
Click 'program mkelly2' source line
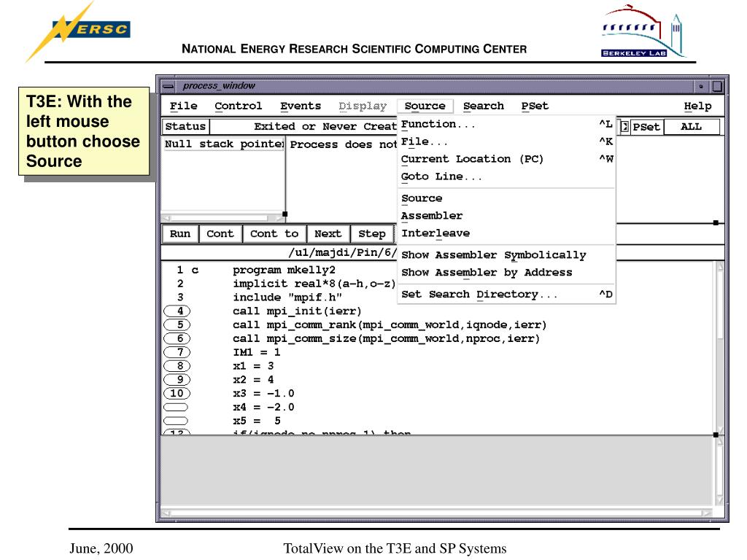(284, 270)
